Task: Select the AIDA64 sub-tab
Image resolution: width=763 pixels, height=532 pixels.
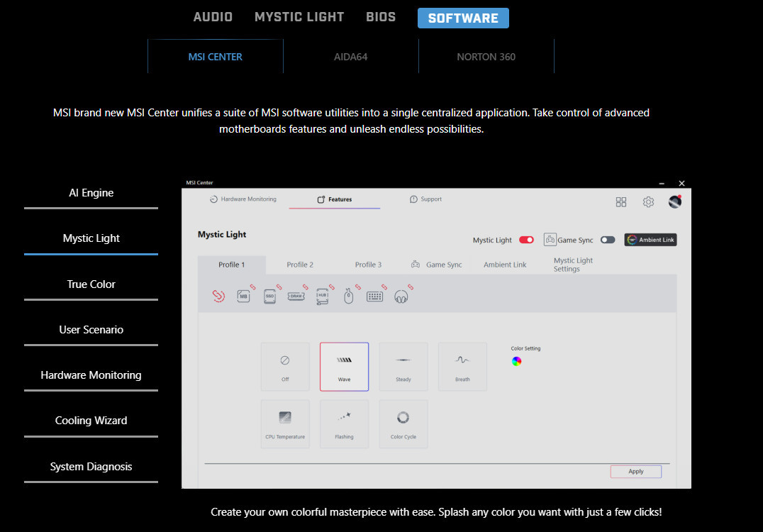Action: coord(351,57)
